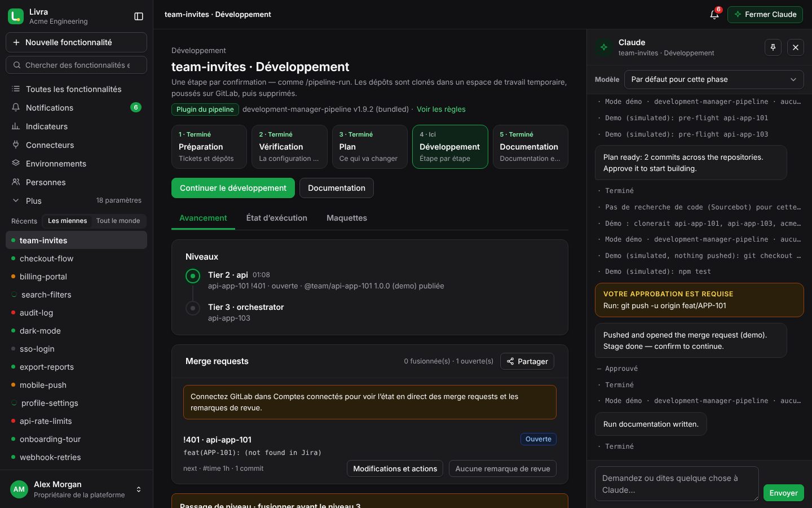Open the checkout-flow feature
This screenshot has height=508, width=812.
coord(77,259)
